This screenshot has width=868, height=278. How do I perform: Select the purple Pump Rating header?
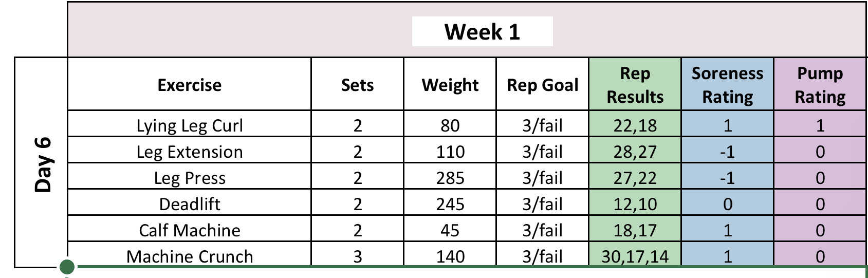pyautogui.click(x=820, y=85)
